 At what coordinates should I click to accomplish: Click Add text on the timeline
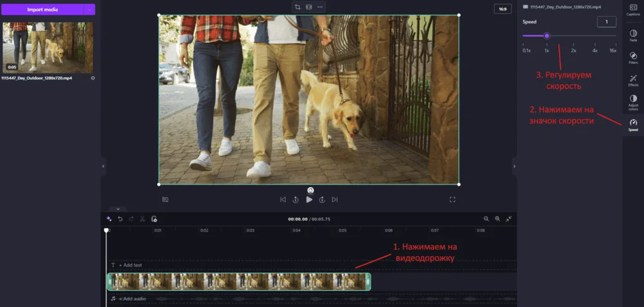tap(130, 265)
